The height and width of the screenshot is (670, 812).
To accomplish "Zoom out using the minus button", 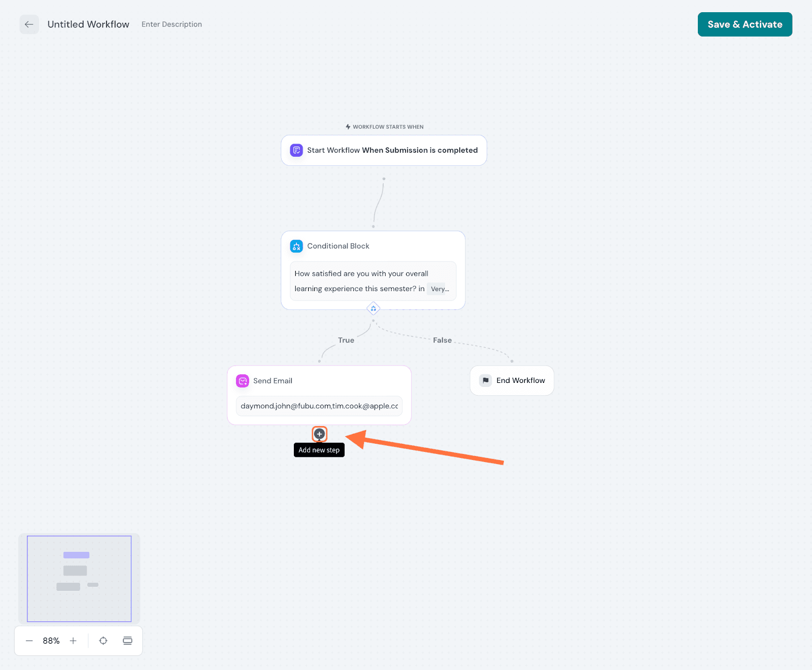I will (29, 641).
